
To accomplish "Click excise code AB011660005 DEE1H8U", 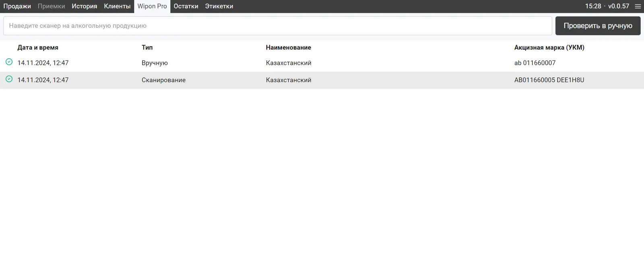I will pos(549,80).
